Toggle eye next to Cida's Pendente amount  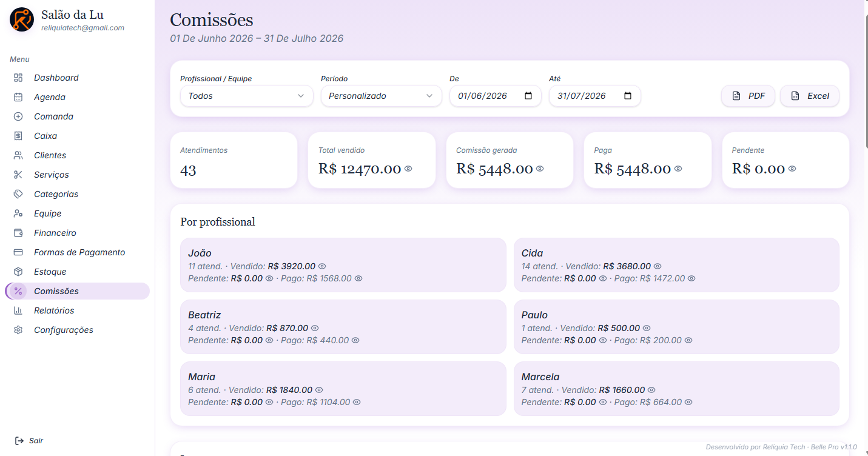603,278
